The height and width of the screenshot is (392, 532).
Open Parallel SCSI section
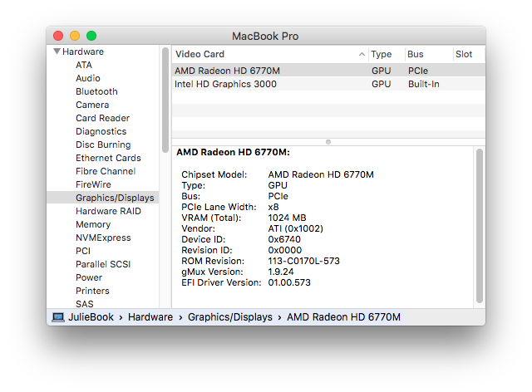click(x=103, y=264)
